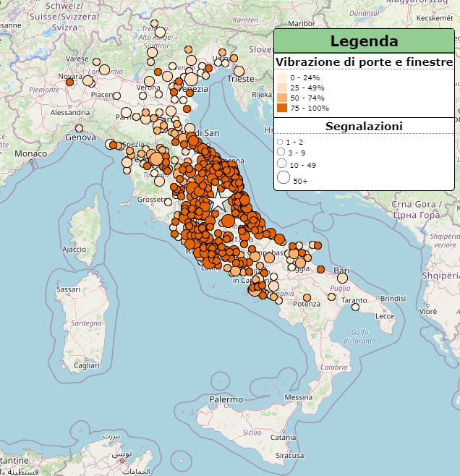Image resolution: width=460 pixels, height=476 pixels.
Task: Click the green Legenda header
Action: click(x=364, y=41)
